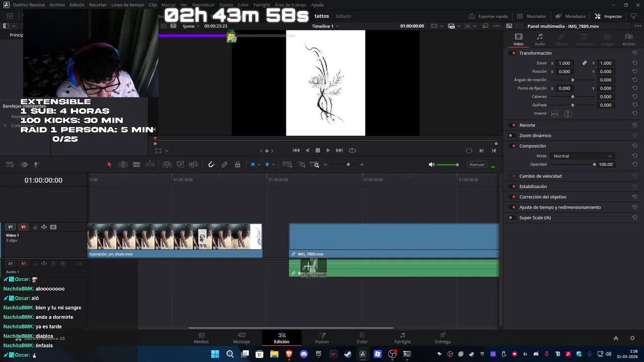Click the Overwrite clip toolbar icon

180,164
